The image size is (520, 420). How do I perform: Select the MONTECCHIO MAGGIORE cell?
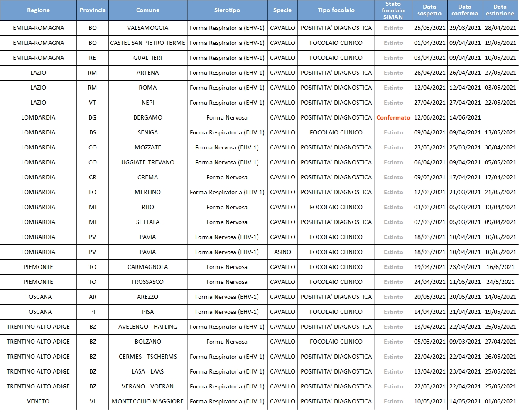[147, 401]
